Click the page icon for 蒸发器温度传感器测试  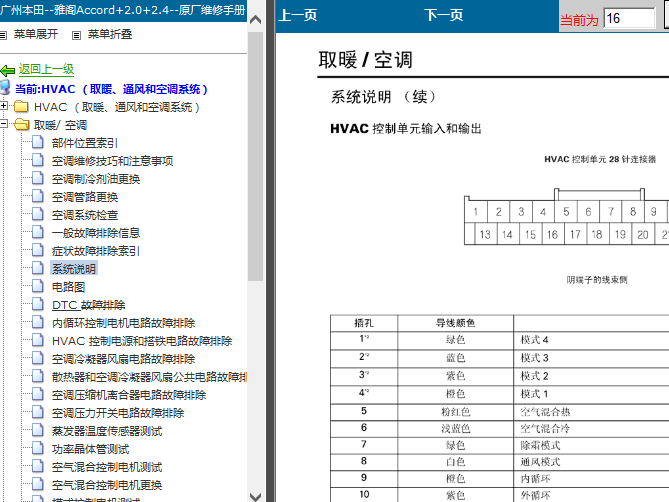pos(38,430)
